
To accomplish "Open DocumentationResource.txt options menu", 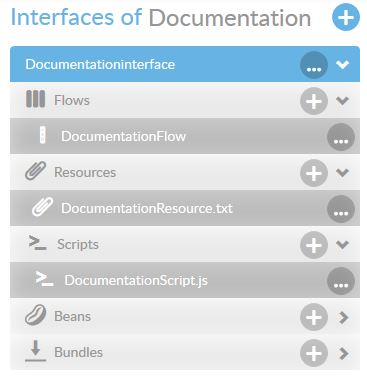I will tap(341, 209).
